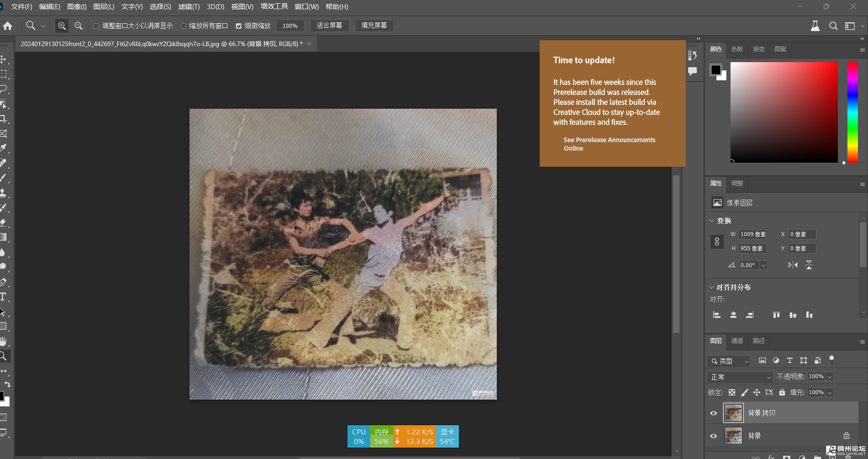Open the 类型 layer filter dropdown

point(729,361)
